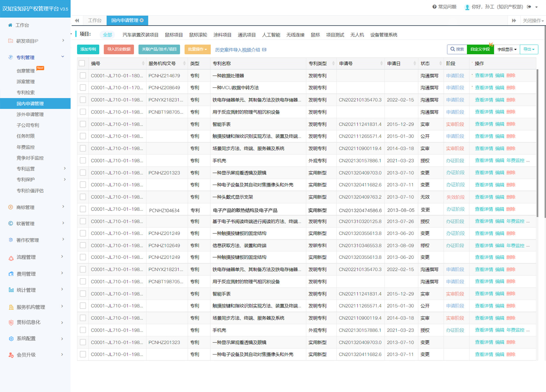Toggle the select-all checkbox in table header
546x392 pixels.
click(82, 63)
